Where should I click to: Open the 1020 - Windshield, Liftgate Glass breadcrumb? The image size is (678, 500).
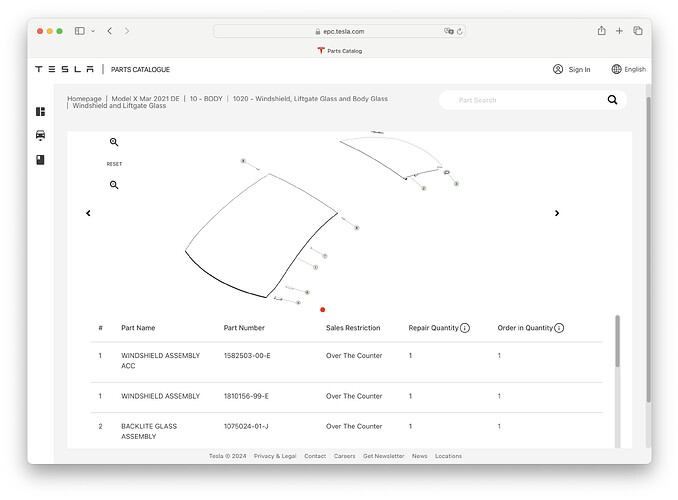pyautogui.click(x=310, y=99)
